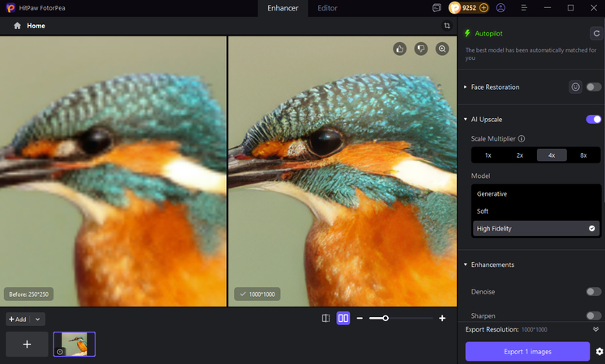Image resolution: width=605 pixels, height=364 pixels.
Task: Click the Scale Multiplier label
Action: tap(493, 138)
